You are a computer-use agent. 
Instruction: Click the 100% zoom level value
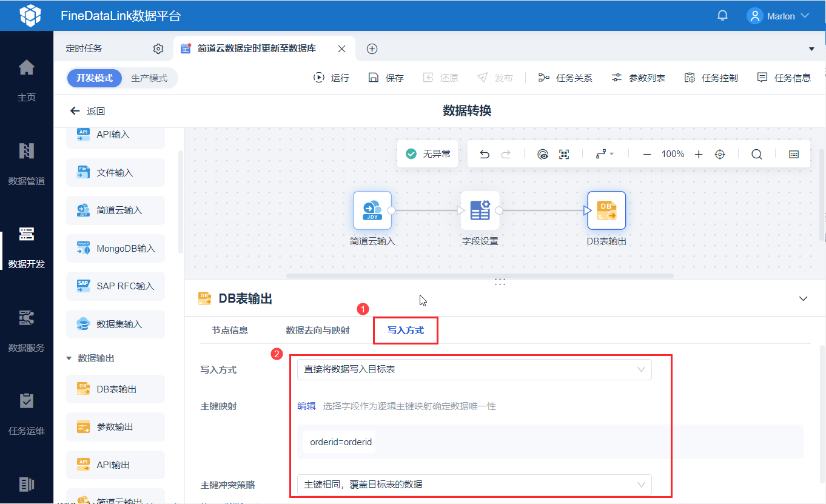coord(673,154)
